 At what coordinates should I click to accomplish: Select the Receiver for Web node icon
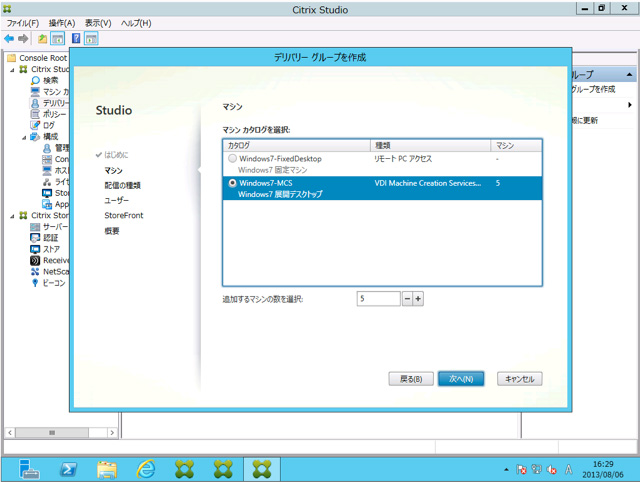(36, 260)
